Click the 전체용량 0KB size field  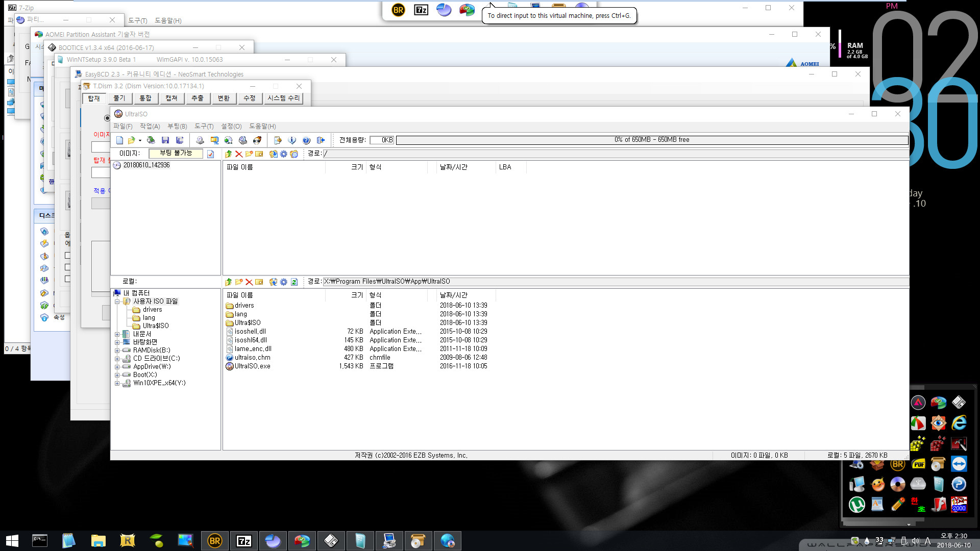pos(382,140)
